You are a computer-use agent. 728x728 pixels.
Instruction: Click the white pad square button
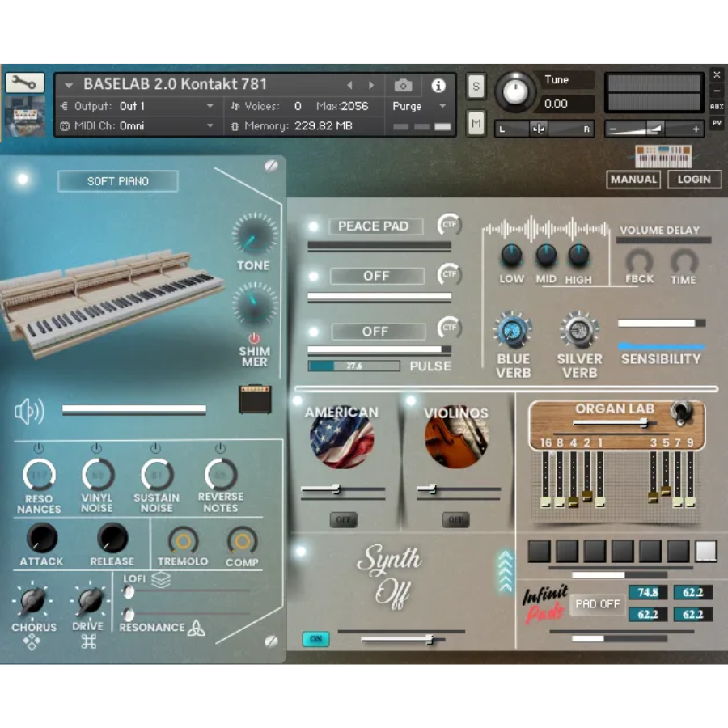[706, 551]
